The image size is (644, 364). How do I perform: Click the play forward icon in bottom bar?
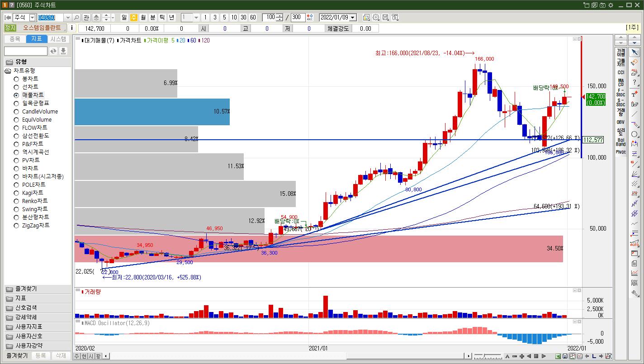pyautogui.click(x=544, y=356)
